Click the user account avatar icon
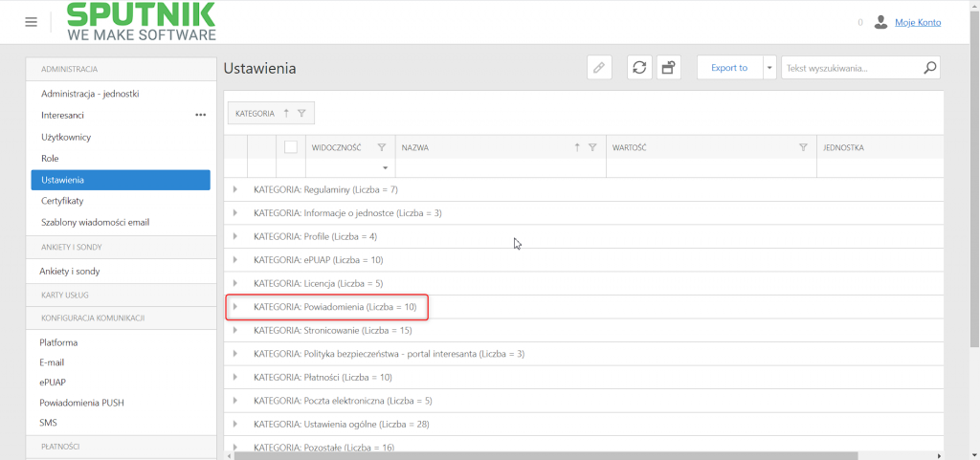The image size is (980, 460). (880, 22)
